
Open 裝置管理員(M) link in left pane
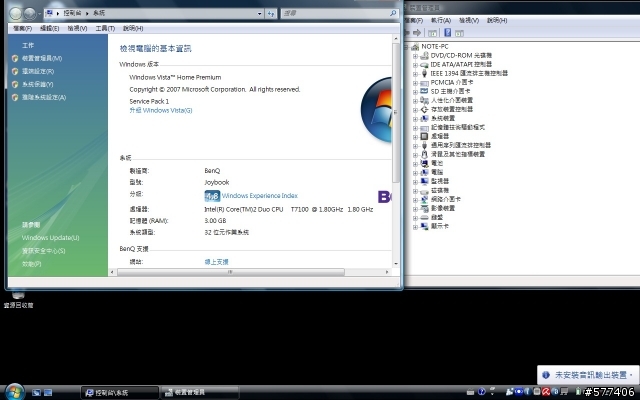(42, 58)
